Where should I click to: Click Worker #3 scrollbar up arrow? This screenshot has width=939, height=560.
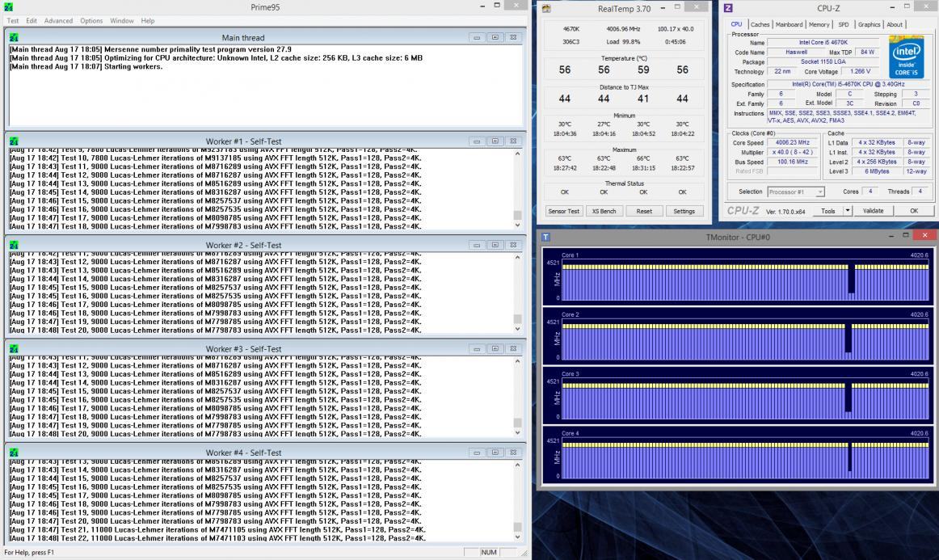pyautogui.click(x=517, y=361)
